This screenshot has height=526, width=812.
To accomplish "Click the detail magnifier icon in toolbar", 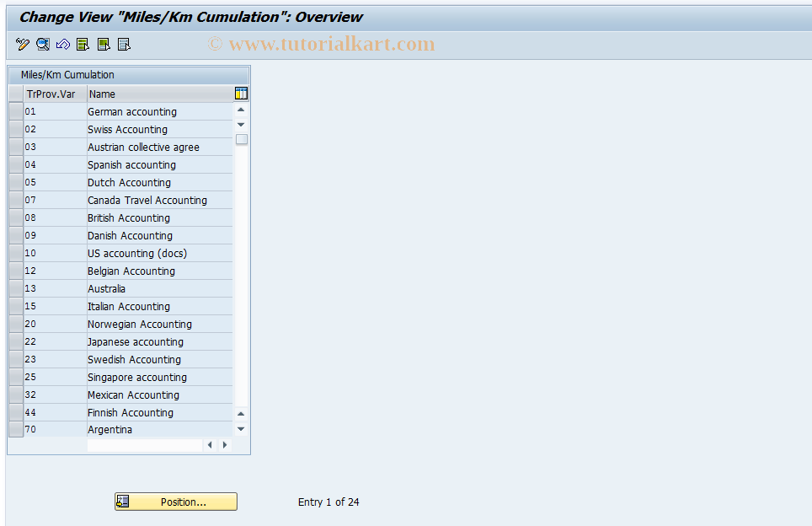I will 42,45.
